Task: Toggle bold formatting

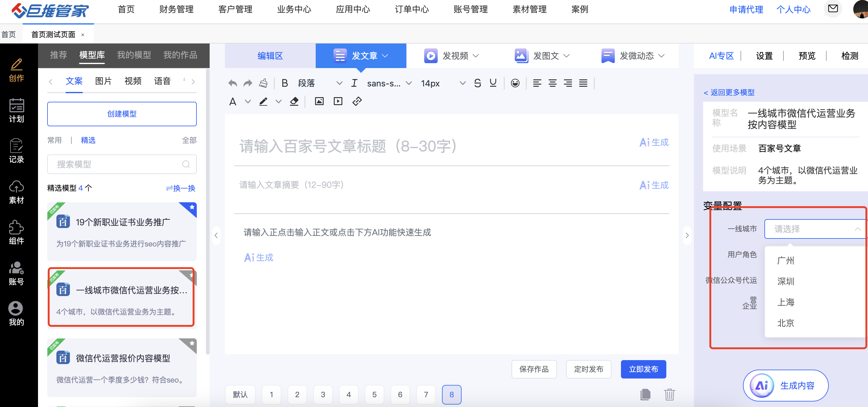Action: pos(284,83)
